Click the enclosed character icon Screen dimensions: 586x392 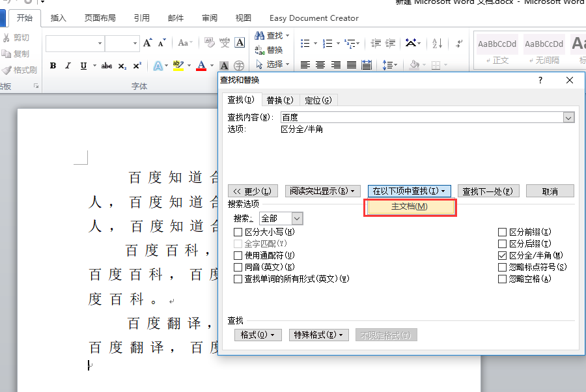click(x=239, y=66)
